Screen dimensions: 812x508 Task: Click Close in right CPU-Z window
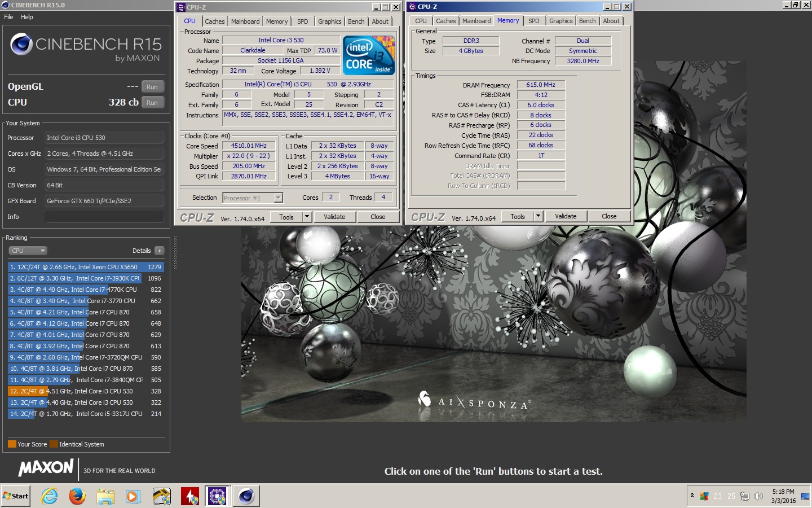point(609,216)
